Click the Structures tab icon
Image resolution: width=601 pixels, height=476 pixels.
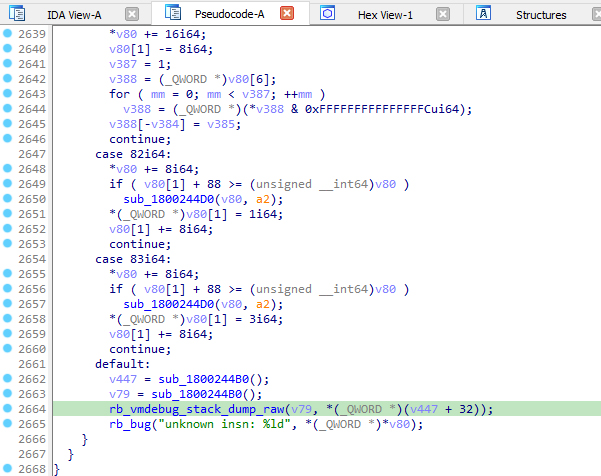point(483,13)
